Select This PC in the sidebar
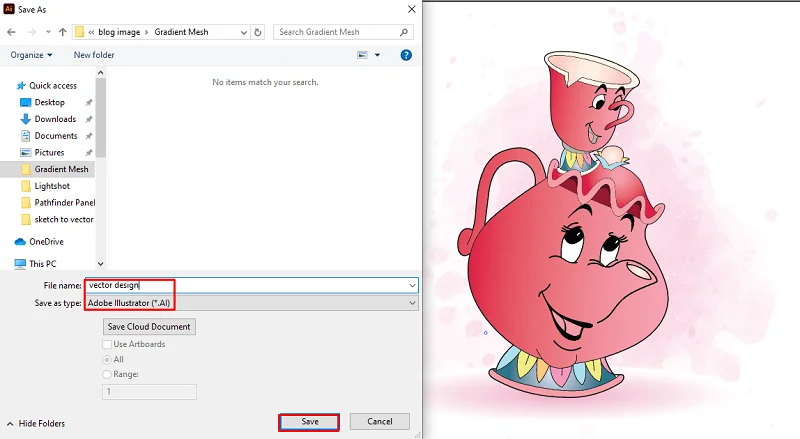800x439 pixels. (42, 264)
